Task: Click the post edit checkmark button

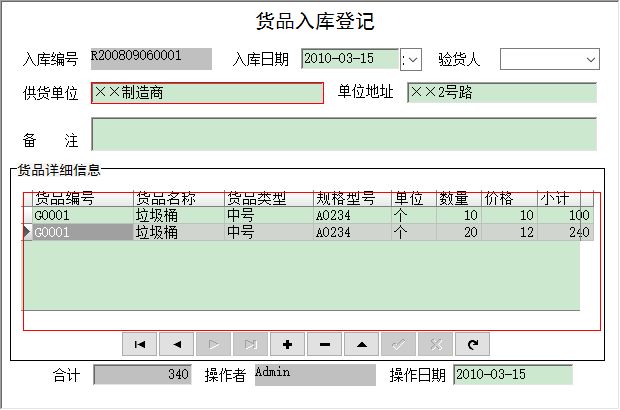Action: click(399, 344)
